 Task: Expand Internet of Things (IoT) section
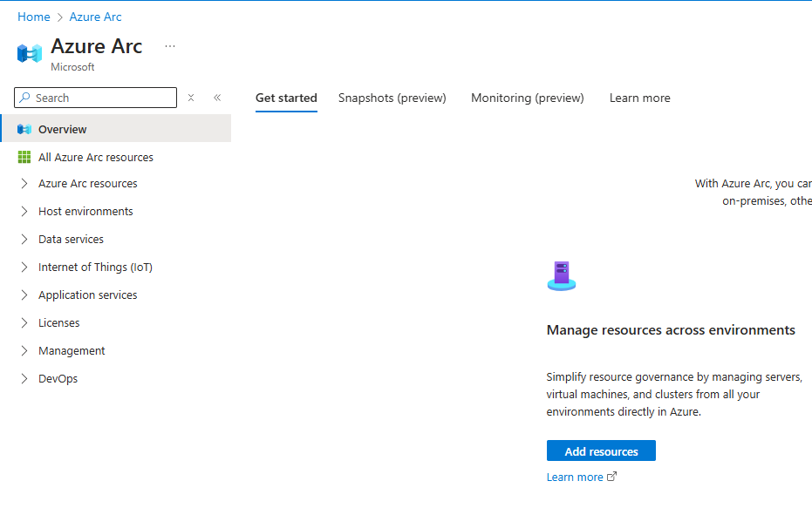24,268
